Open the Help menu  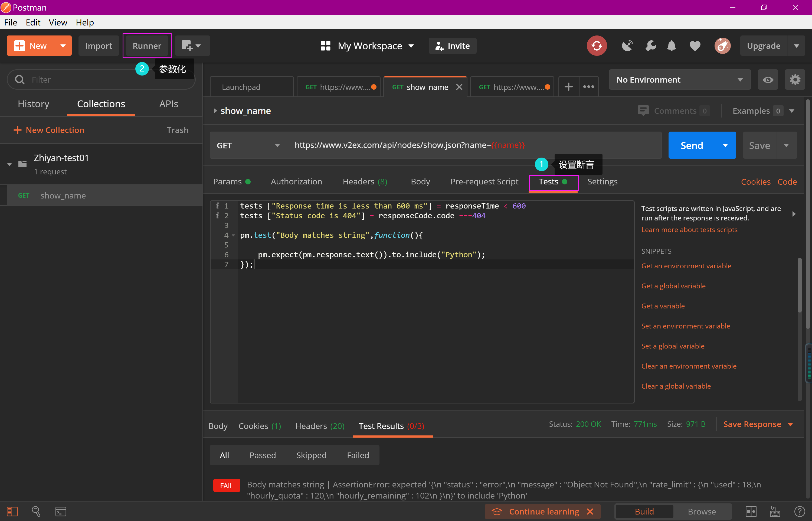(84, 22)
